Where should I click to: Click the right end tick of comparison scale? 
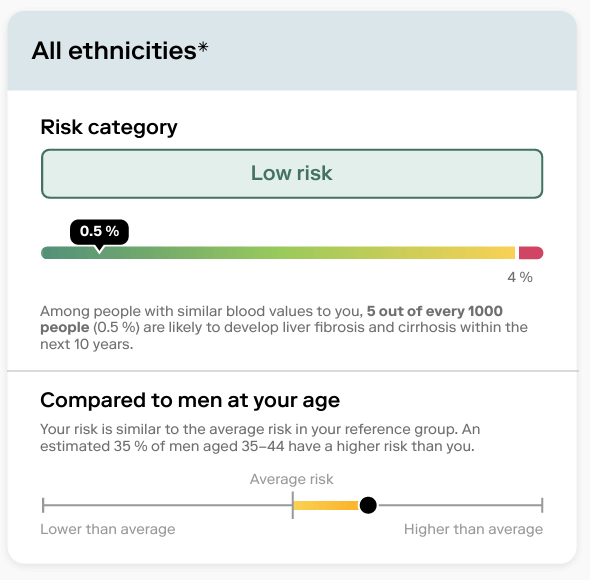(542, 505)
